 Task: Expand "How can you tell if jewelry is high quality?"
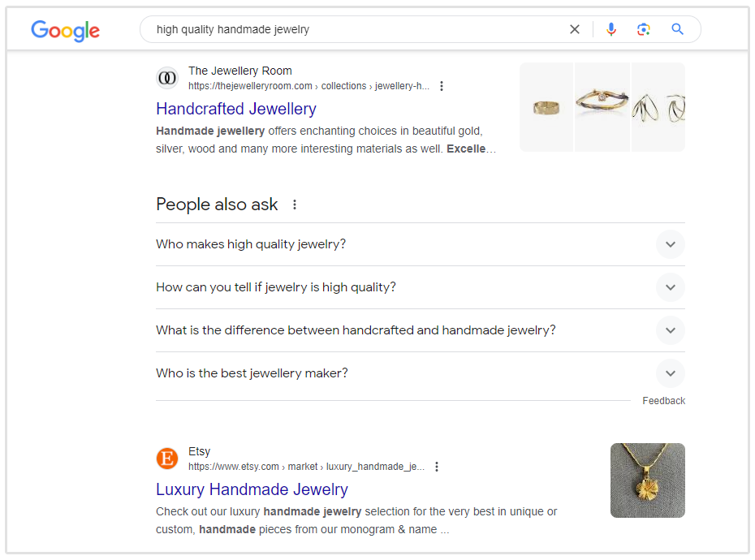pyautogui.click(x=670, y=287)
